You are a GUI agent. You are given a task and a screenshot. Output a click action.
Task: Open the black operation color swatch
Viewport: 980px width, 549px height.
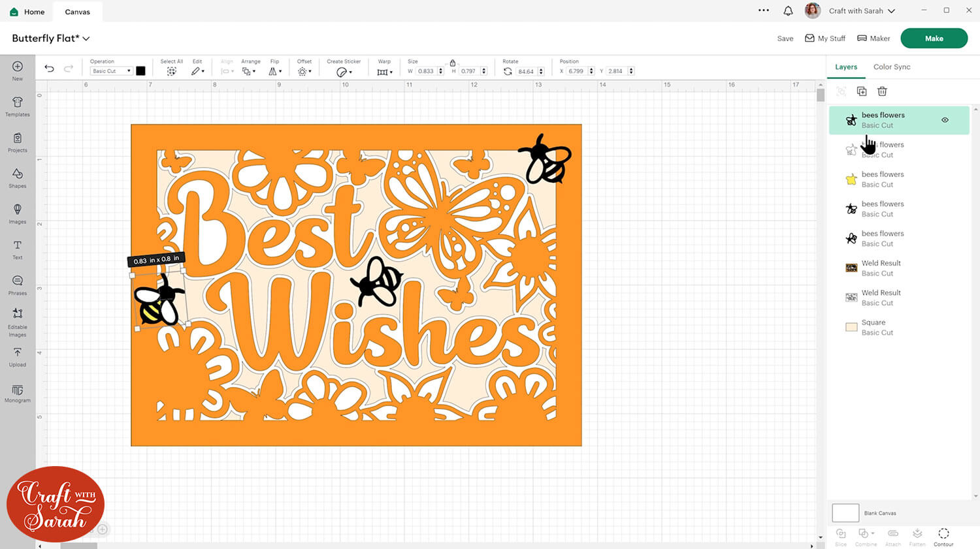(140, 71)
